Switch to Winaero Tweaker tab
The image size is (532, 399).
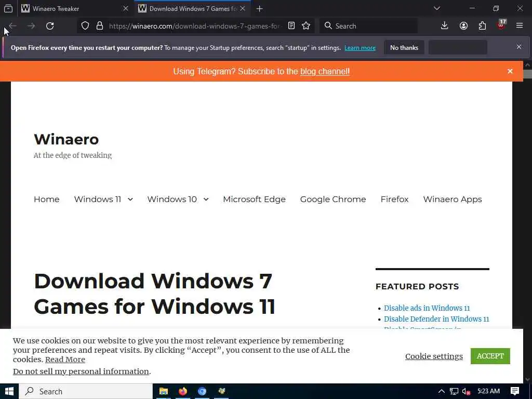[x=75, y=8]
